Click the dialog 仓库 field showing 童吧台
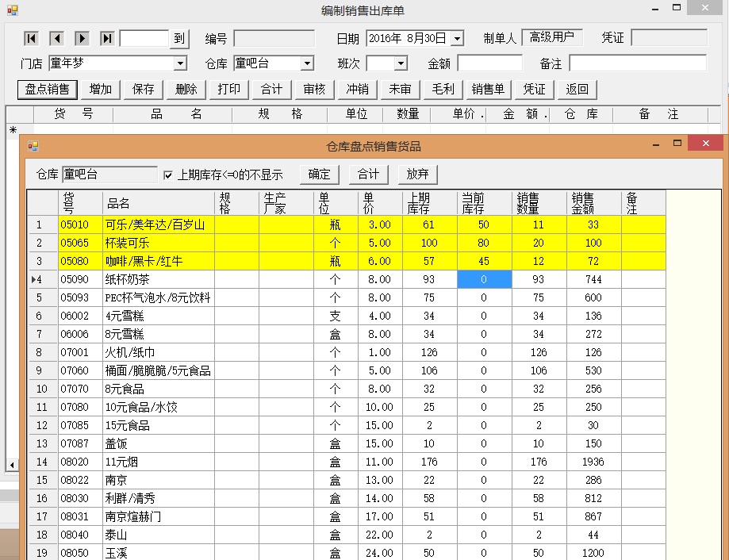 click(109, 175)
